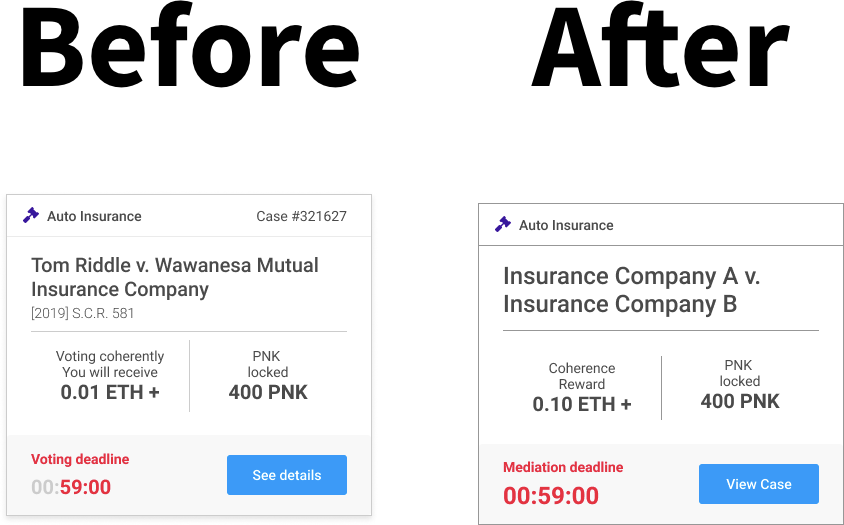Open Tom Riddle v. Wawanesa case title
Viewport: 844px width, 525px height.
[175, 277]
